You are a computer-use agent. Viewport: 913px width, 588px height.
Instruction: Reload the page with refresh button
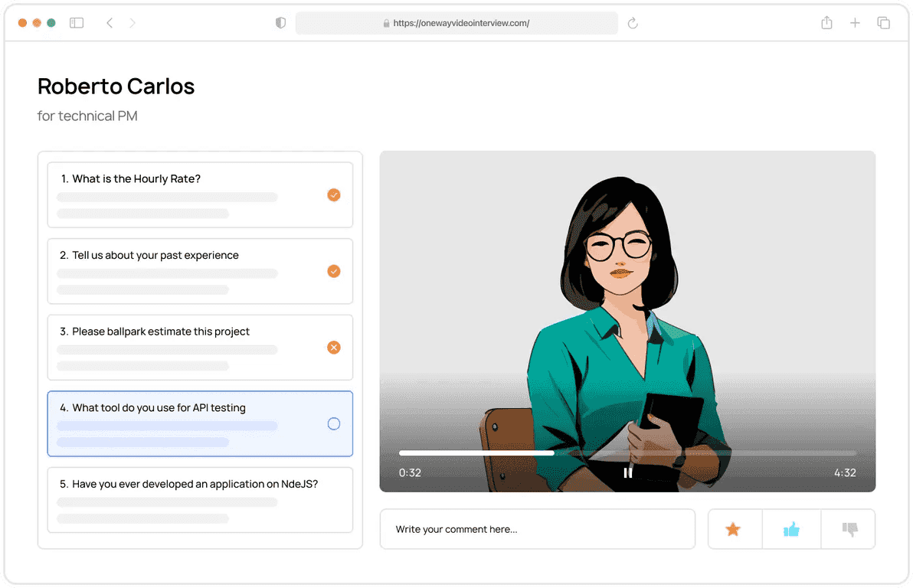coord(633,23)
